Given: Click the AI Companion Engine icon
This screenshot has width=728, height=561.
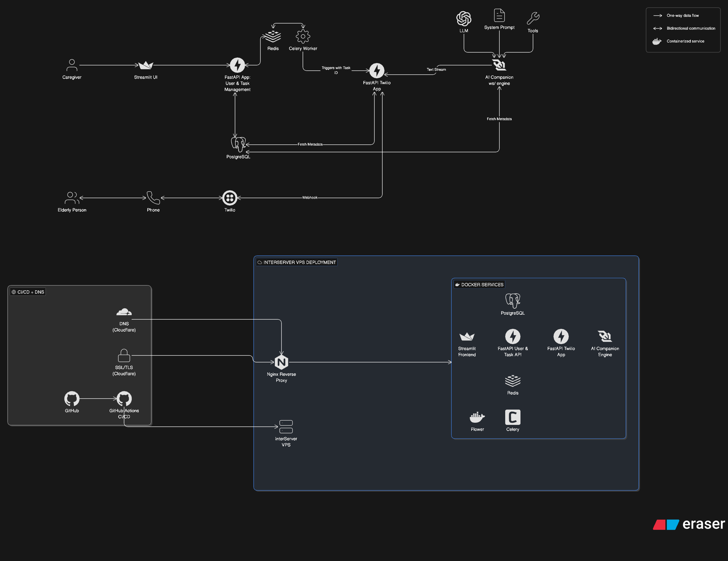Looking at the screenshot, I should coord(605,336).
